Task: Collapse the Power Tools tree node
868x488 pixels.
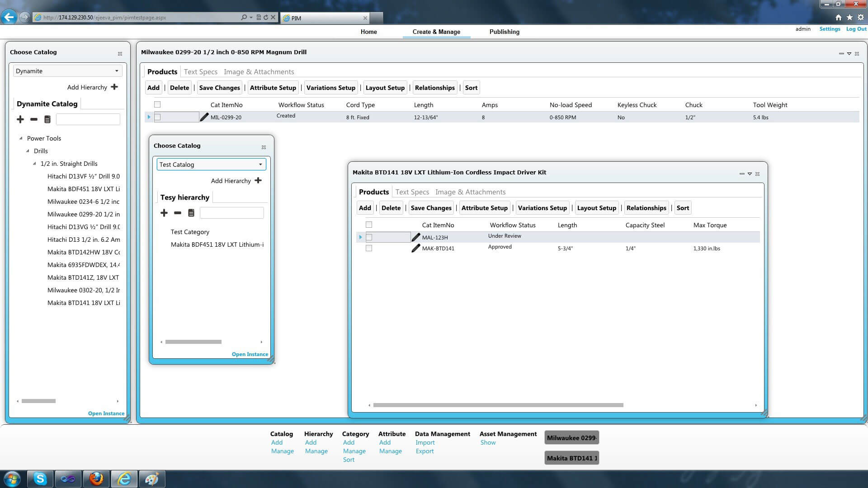Action: pyautogui.click(x=21, y=138)
